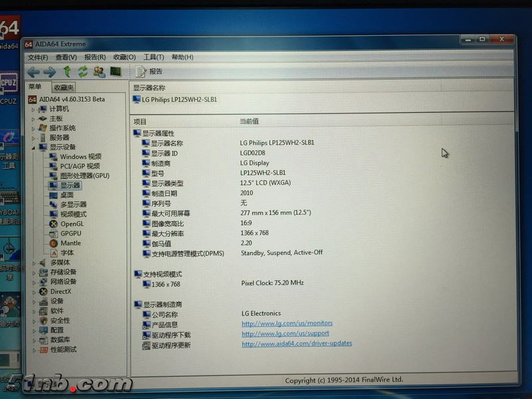Click the green Refresh toolbar icon
This screenshot has height=399, width=532.
[x=82, y=72]
